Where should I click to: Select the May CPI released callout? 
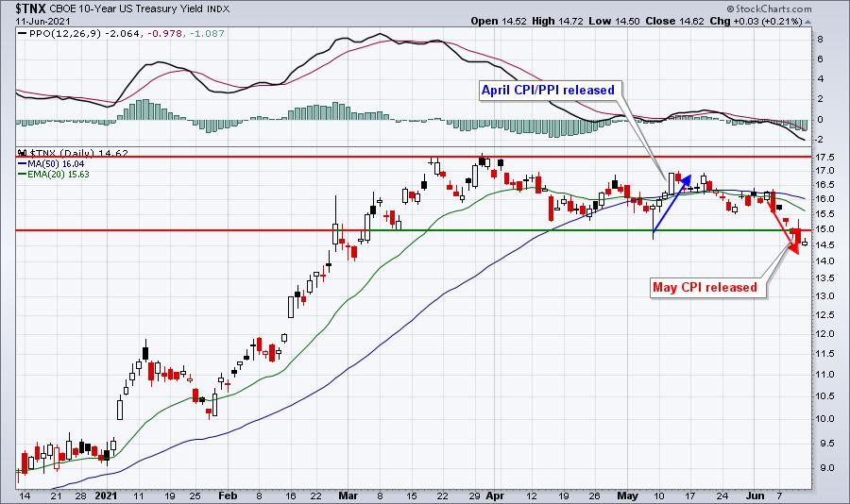[705, 287]
